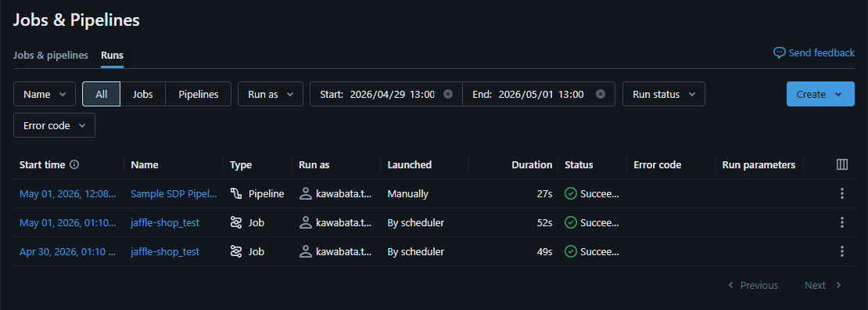The image size is (868, 310).
Task: Open run started Apr 30, 2026, 01:10
Action: (67, 251)
